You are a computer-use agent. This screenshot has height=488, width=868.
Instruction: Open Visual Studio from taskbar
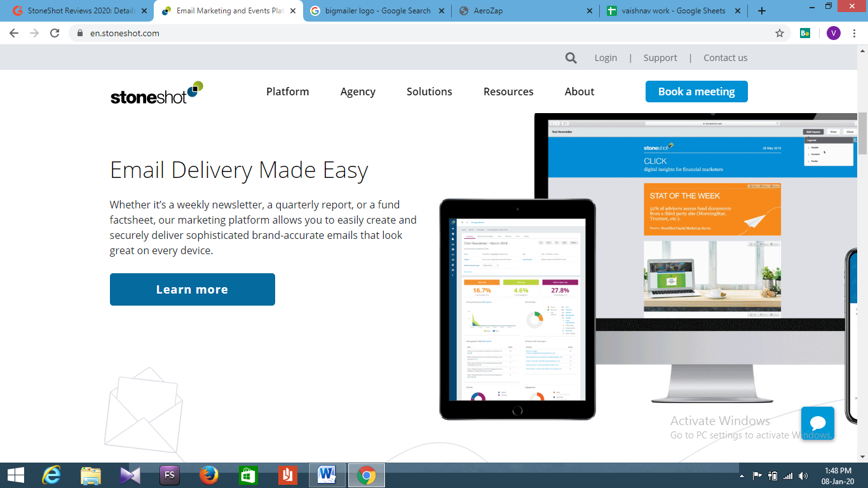click(130, 475)
